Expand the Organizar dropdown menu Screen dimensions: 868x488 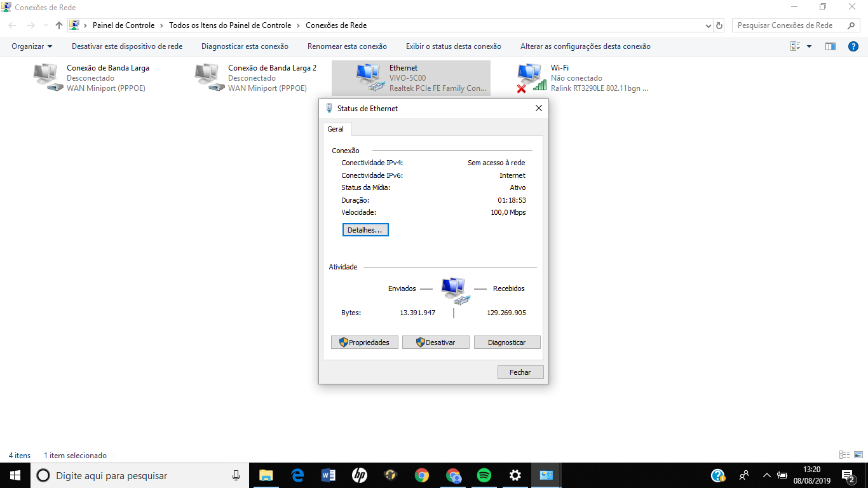point(32,46)
